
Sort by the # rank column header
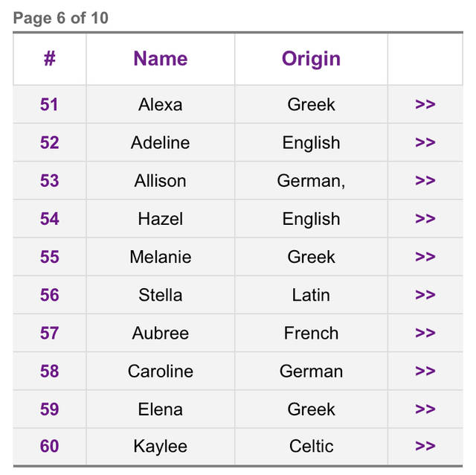click(50, 58)
